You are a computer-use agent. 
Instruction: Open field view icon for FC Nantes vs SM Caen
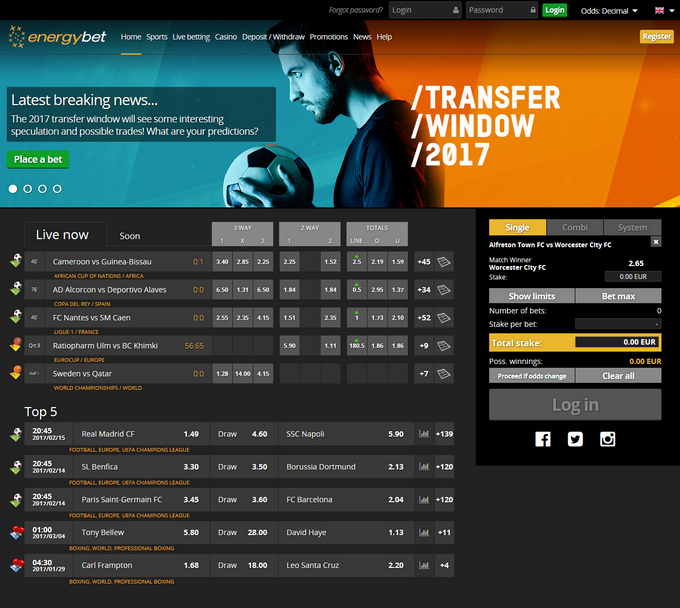pyautogui.click(x=444, y=317)
